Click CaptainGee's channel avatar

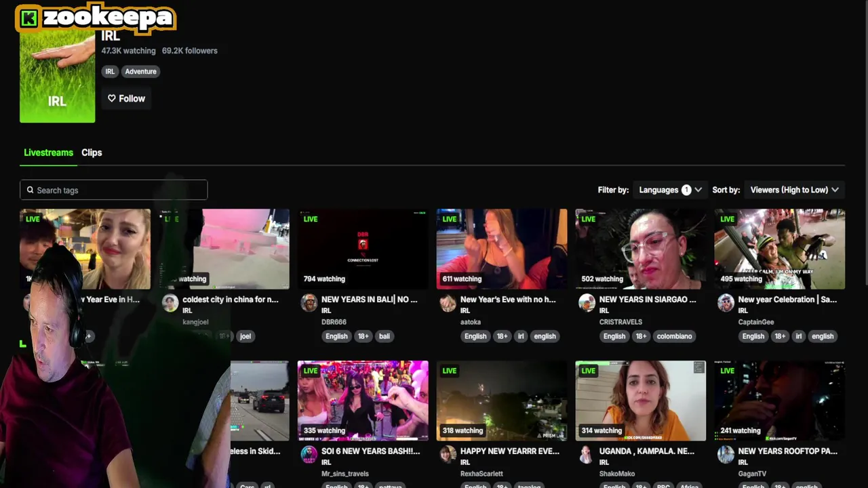726,303
